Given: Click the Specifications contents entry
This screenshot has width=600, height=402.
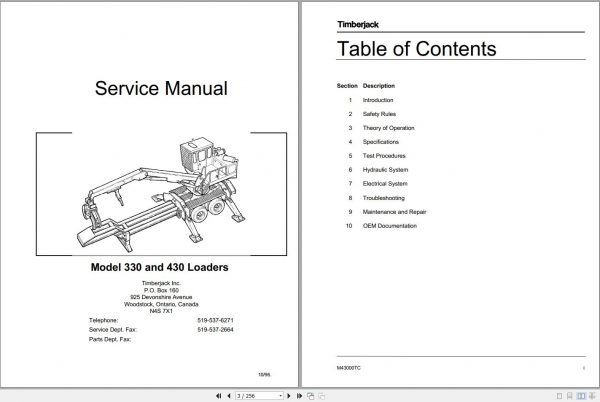Looking at the screenshot, I should tap(381, 142).
